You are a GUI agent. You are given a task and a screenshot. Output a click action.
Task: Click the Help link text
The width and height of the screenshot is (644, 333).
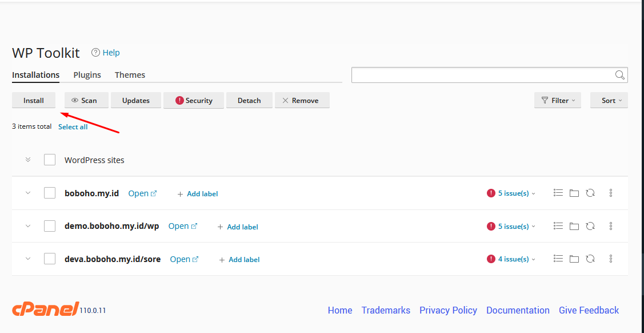tap(111, 53)
